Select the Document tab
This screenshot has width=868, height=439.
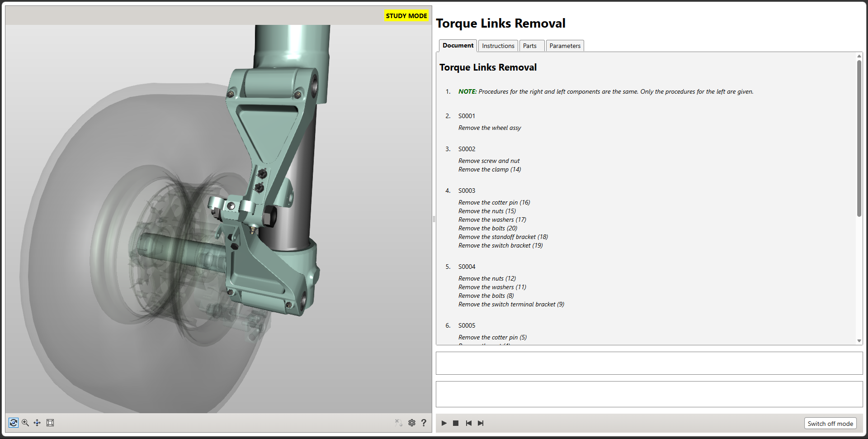(x=458, y=45)
